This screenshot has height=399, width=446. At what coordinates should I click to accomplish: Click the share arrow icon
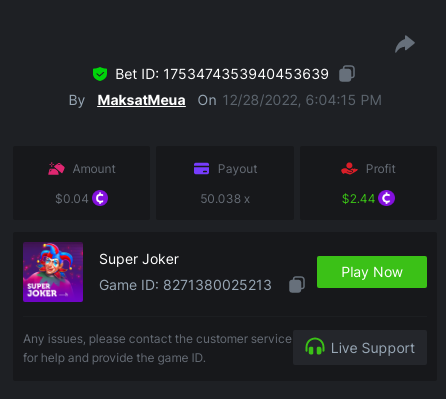(x=405, y=44)
